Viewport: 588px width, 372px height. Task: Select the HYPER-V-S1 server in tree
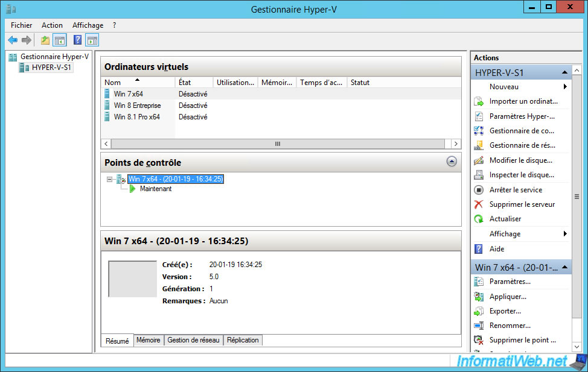tap(51, 68)
